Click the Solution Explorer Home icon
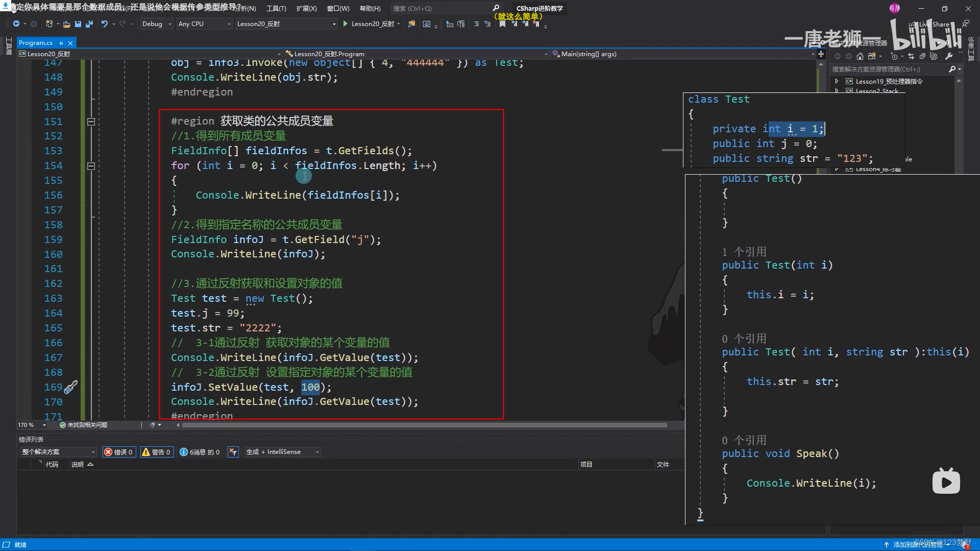This screenshot has width=980, height=551. coord(860,56)
